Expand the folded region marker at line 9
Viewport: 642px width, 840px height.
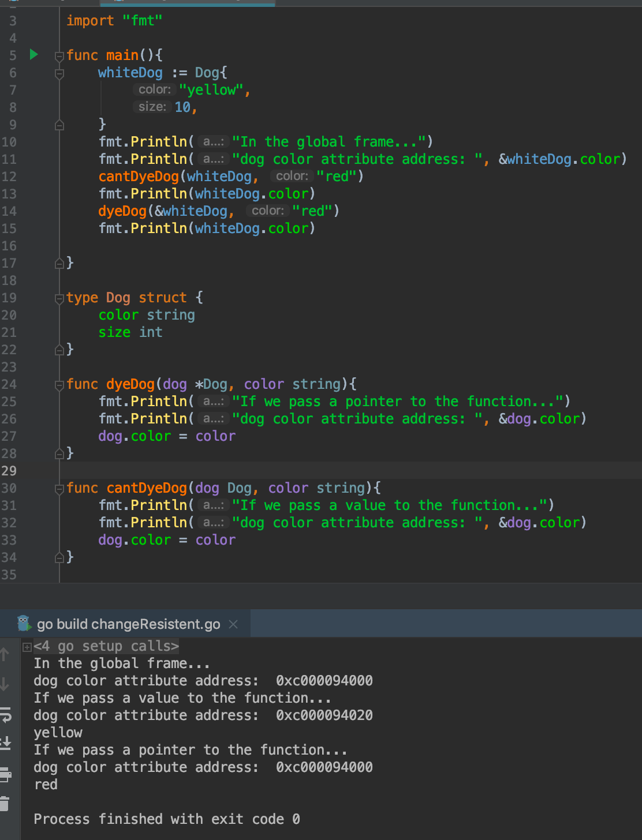tap(58, 125)
